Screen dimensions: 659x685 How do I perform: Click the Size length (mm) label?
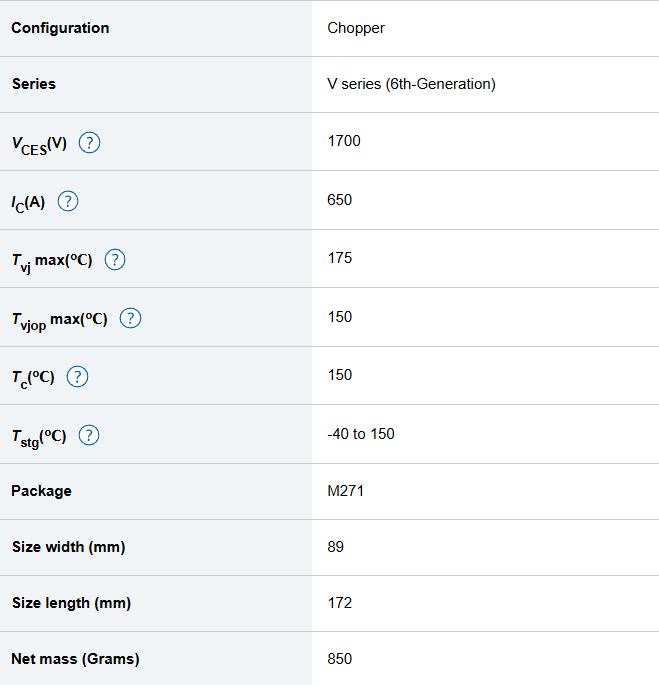[x=71, y=603]
